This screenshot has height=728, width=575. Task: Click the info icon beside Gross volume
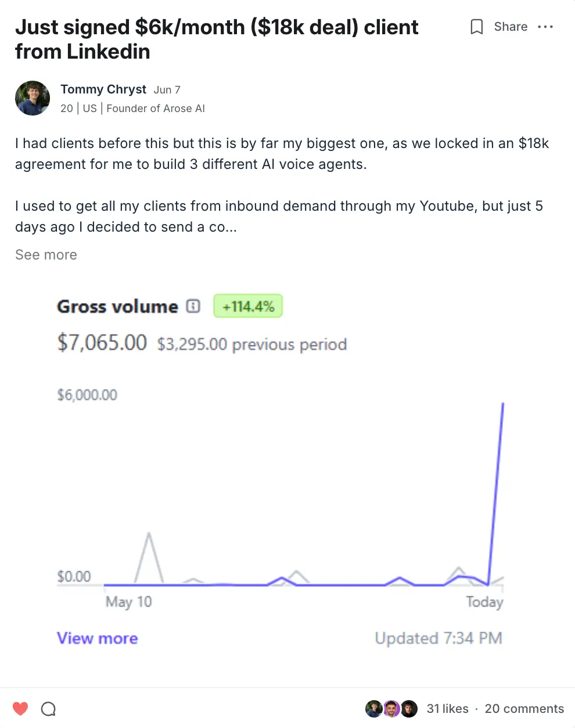click(x=193, y=307)
